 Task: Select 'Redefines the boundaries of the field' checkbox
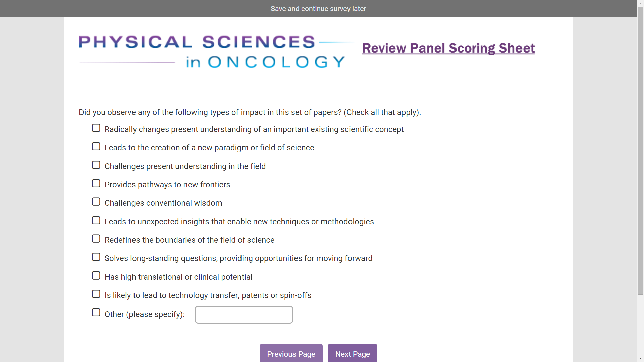(x=96, y=239)
